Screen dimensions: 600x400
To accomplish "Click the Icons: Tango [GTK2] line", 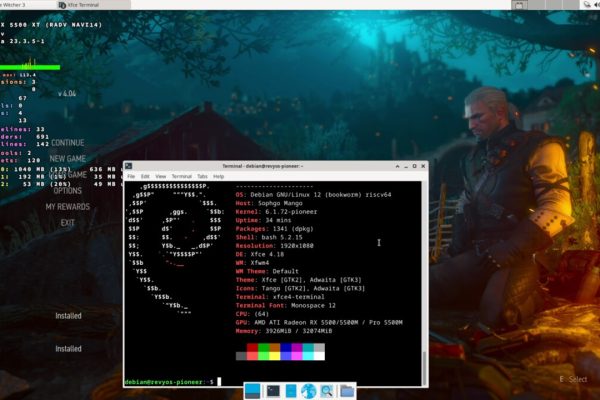I will [300, 288].
